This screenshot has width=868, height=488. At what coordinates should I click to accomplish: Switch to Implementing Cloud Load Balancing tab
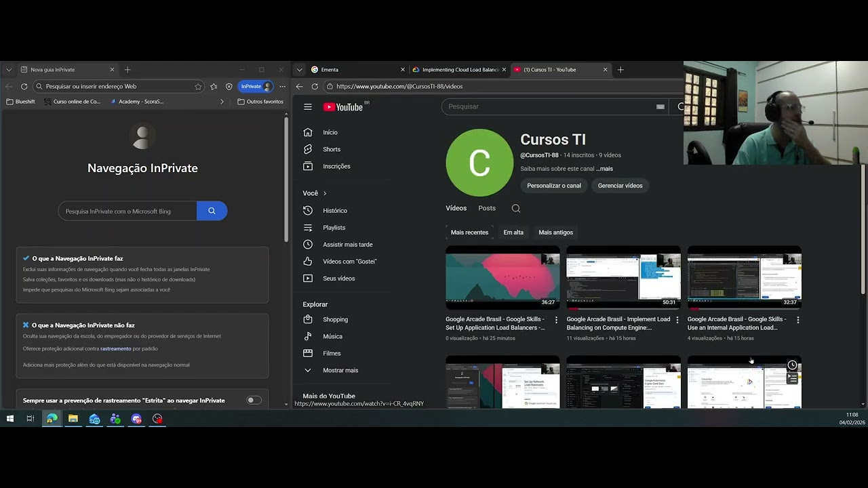tap(459, 70)
